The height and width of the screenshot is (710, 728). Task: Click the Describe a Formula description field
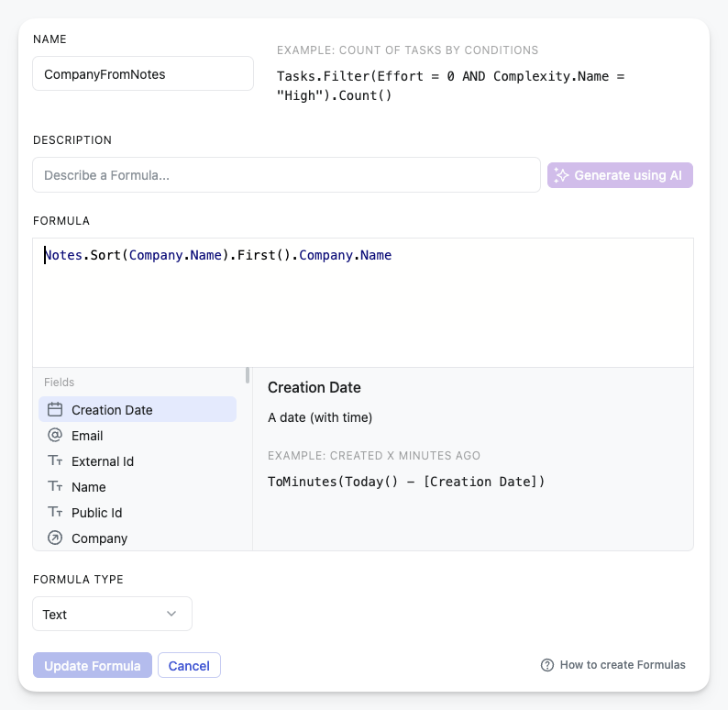click(286, 175)
